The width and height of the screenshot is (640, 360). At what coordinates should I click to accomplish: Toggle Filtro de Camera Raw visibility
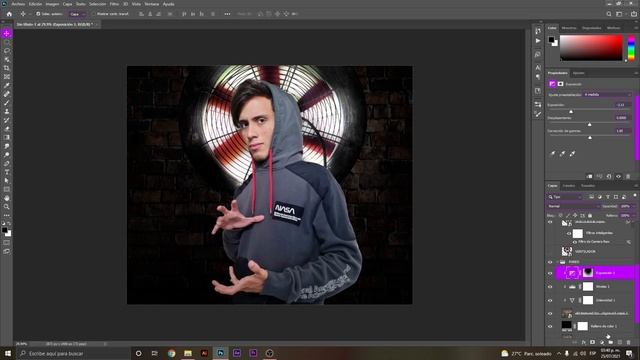[575, 242]
